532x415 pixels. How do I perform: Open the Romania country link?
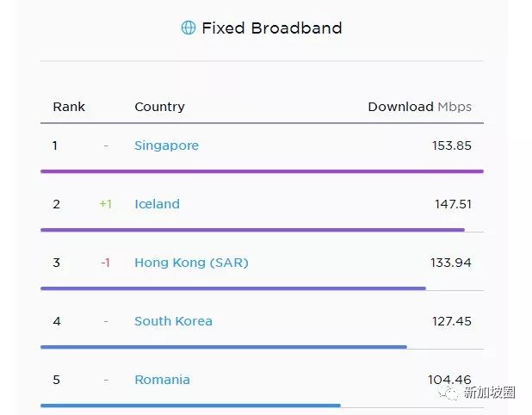click(x=162, y=380)
